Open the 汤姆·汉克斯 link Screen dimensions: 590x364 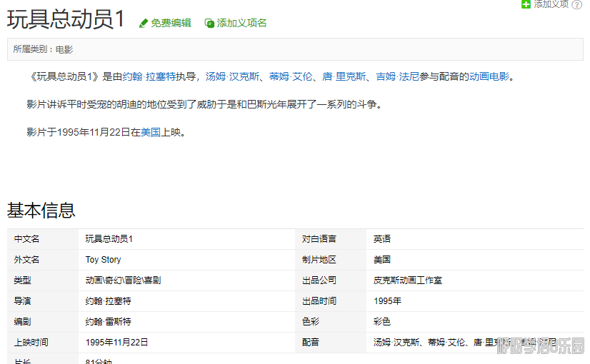pos(232,76)
